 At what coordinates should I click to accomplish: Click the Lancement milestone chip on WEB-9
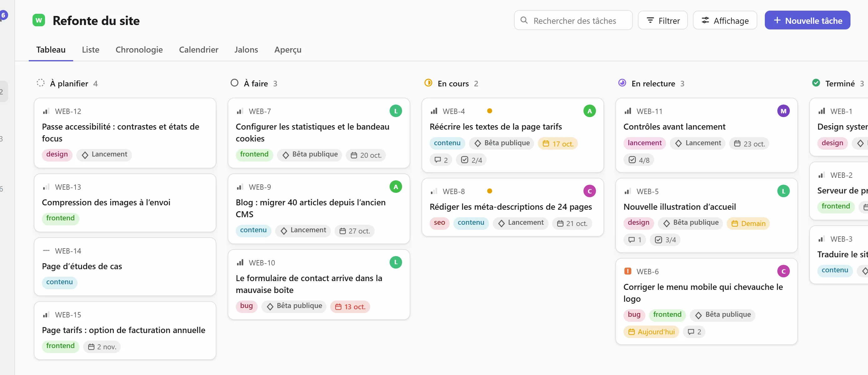303,230
